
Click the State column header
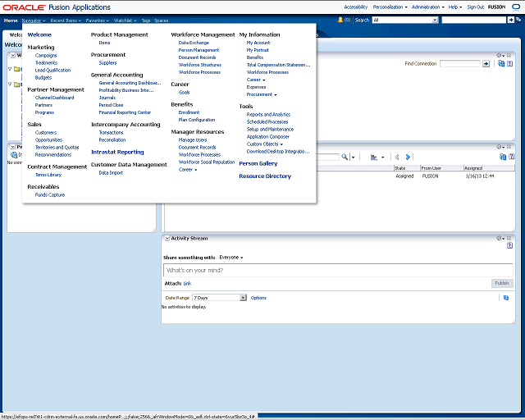pos(407,168)
